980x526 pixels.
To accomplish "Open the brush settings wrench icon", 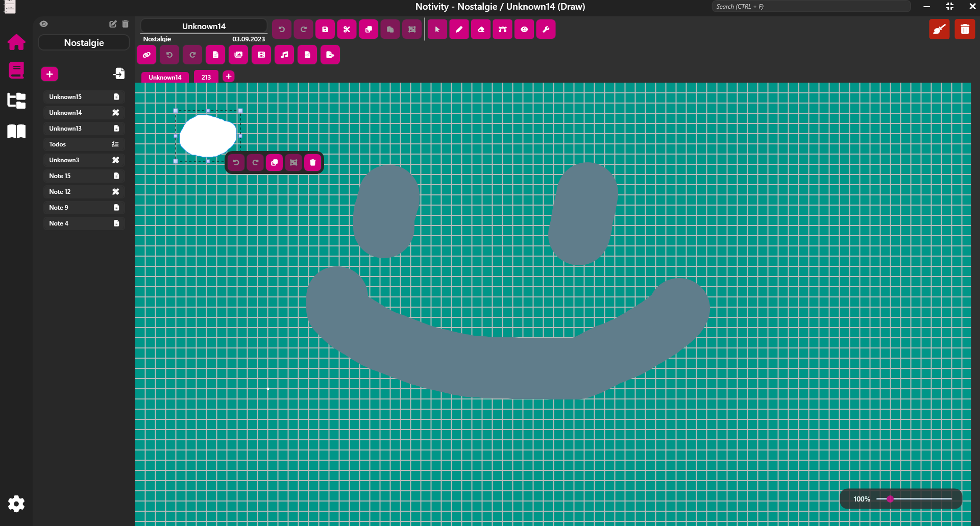I will [x=546, y=29].
